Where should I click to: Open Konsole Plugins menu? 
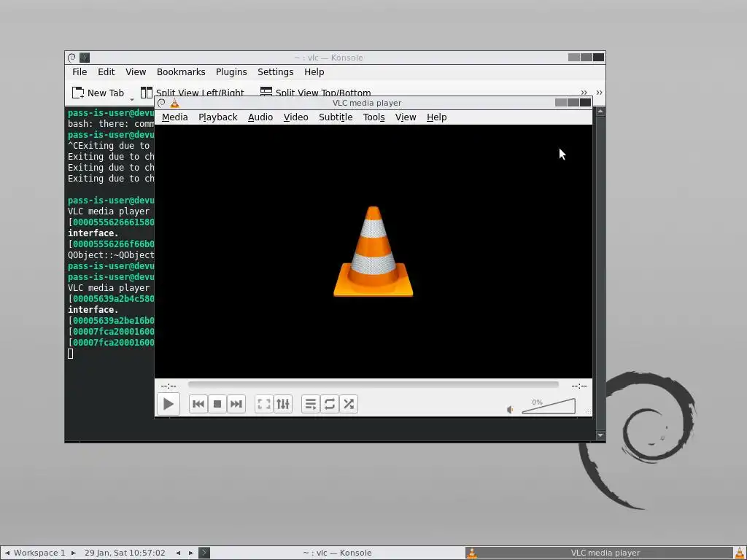[x=231, y=72]
